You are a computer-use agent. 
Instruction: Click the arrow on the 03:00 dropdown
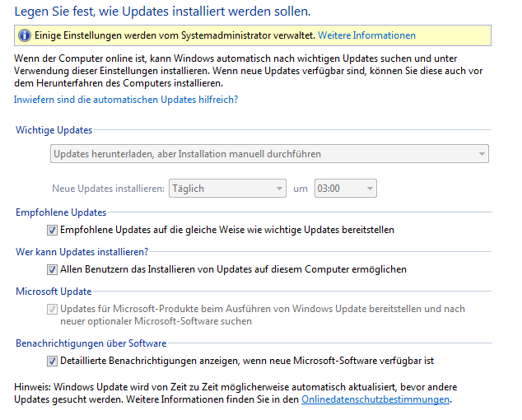point(370,189)
